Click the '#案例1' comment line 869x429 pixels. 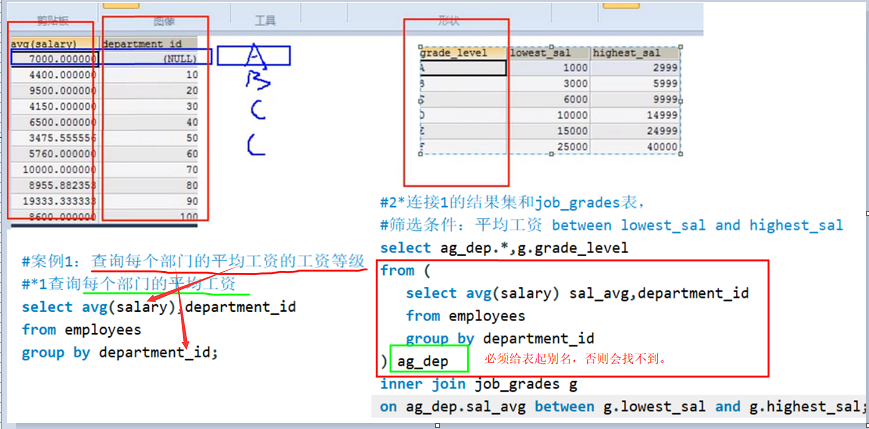(193, 261)
